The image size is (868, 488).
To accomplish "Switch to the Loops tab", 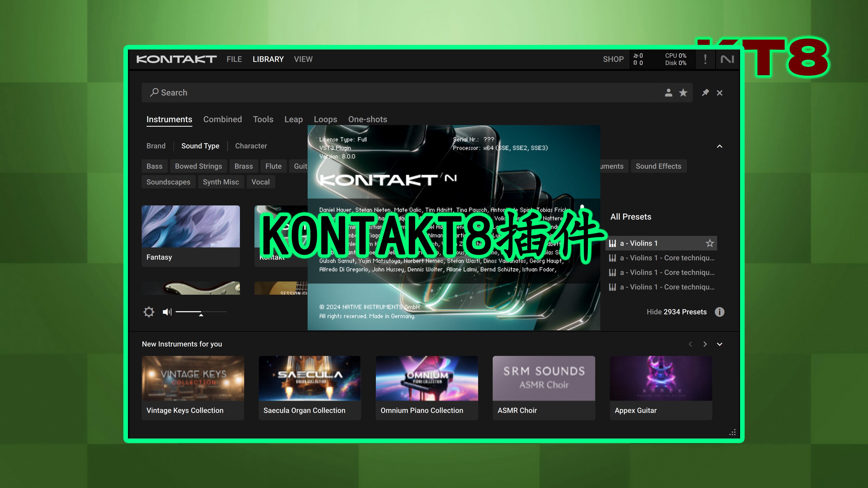I will coord(325,119).
